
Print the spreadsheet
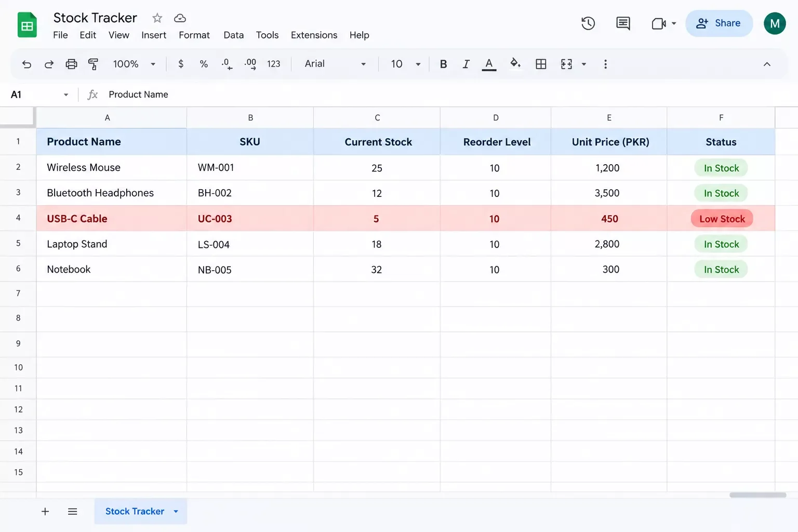pos(71,64)
